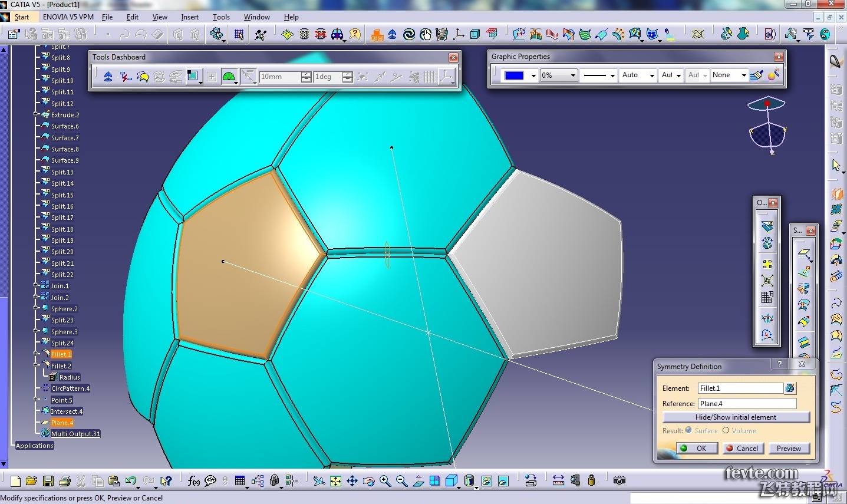
Task: Open the painter icon in Graphic Properties
Action: point(757,75)
